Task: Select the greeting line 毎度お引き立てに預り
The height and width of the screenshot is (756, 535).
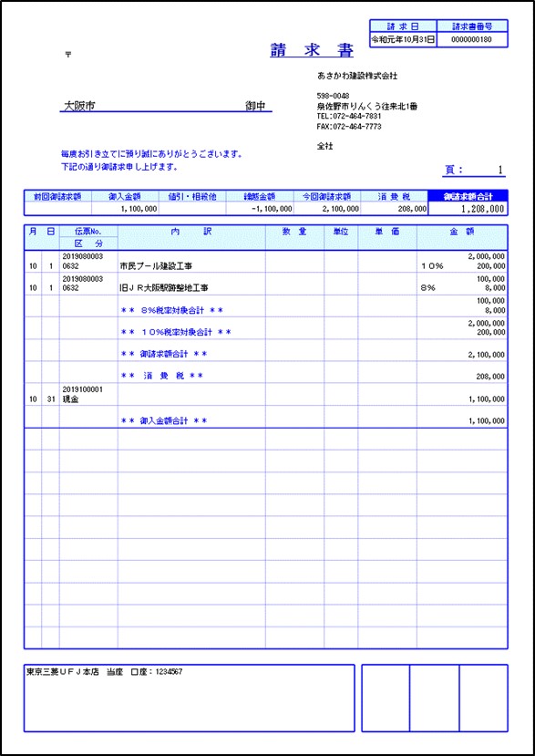Action: pos(151,154)
